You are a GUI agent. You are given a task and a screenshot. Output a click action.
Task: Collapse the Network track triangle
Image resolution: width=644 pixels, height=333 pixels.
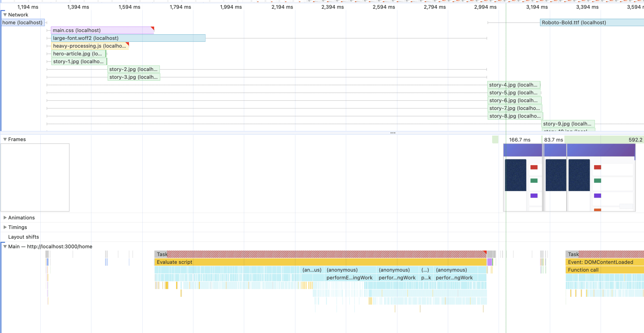click(x=5, y=15)
